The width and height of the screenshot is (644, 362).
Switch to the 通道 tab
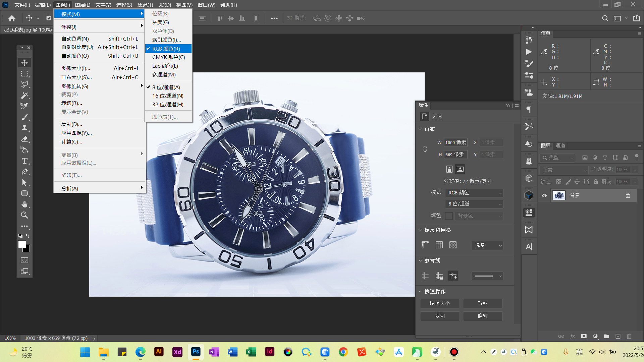pyautogui.click(x=560, y=145)
